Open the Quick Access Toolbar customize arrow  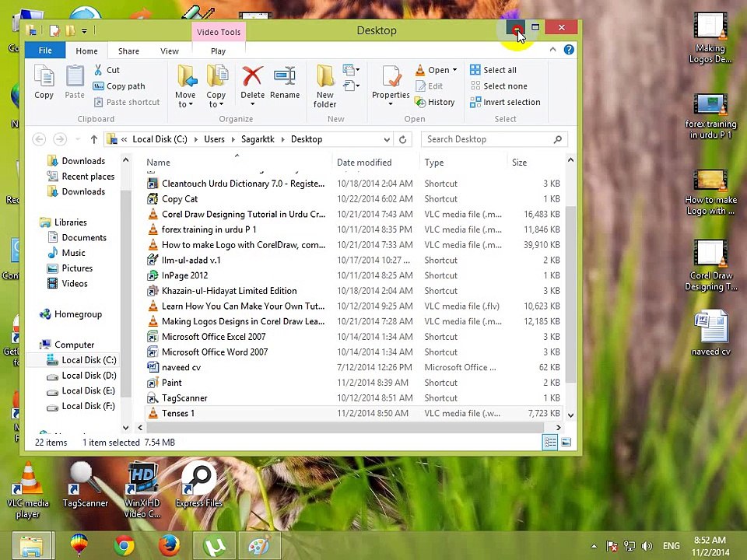pyautogui.click(x=84, y=31)
